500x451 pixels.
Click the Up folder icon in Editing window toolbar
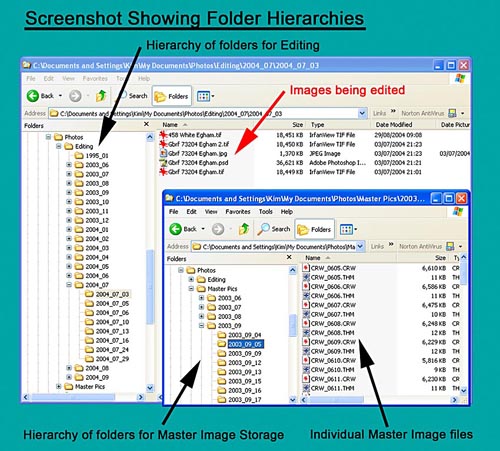(101, 96)
